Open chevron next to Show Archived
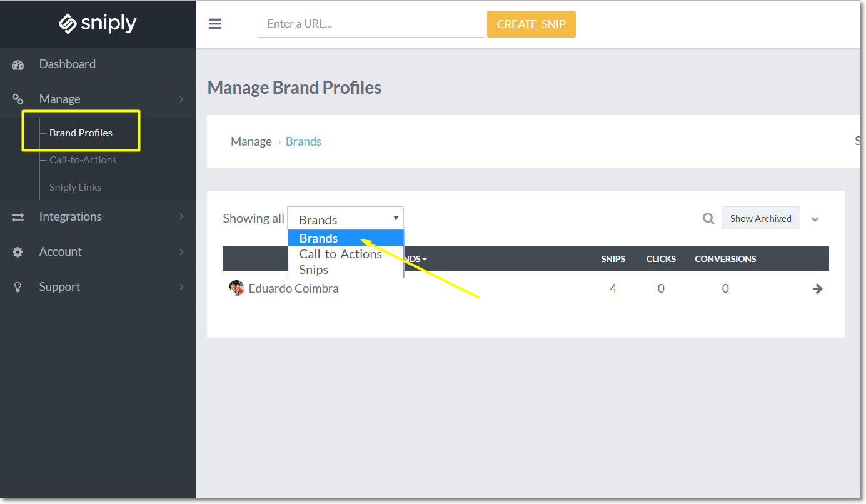This screenshot has width=866, height=504. tap(815, 219)
